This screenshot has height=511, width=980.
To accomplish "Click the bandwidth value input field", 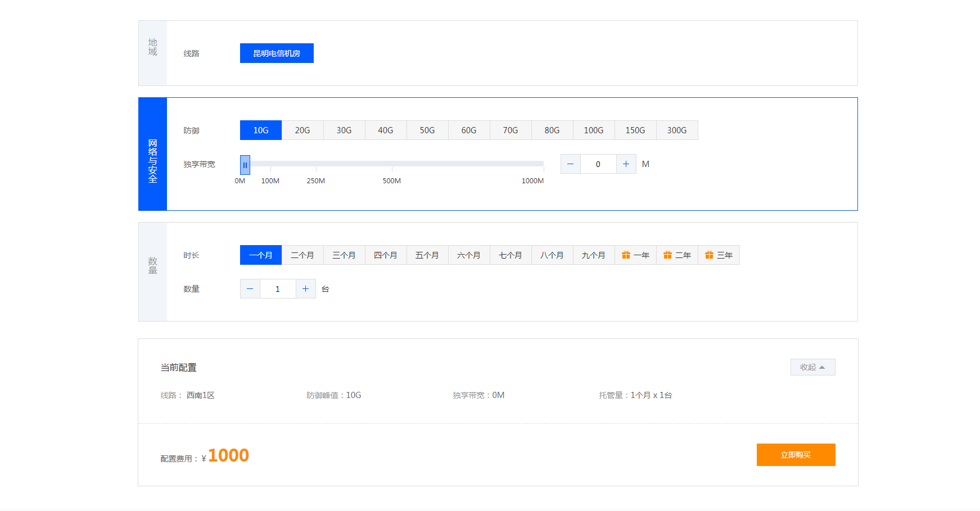I will click(x=598, y=164).
